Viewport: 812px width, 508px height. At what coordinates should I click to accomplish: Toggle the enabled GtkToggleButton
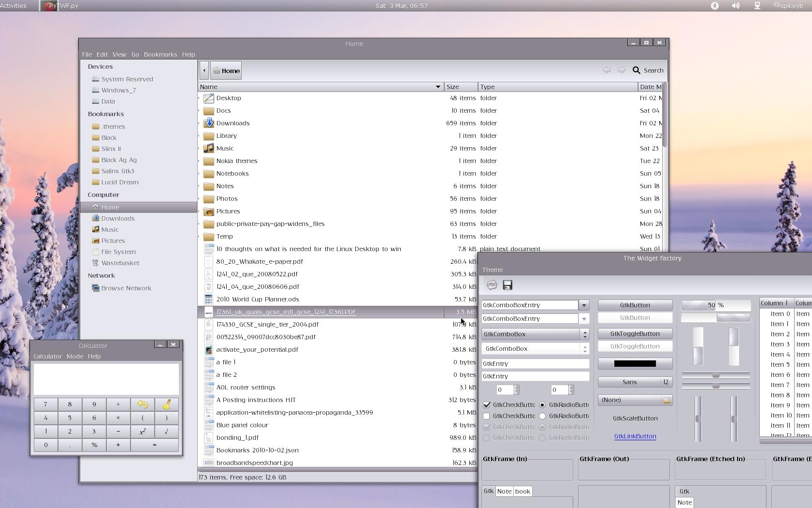pos(635,333)
